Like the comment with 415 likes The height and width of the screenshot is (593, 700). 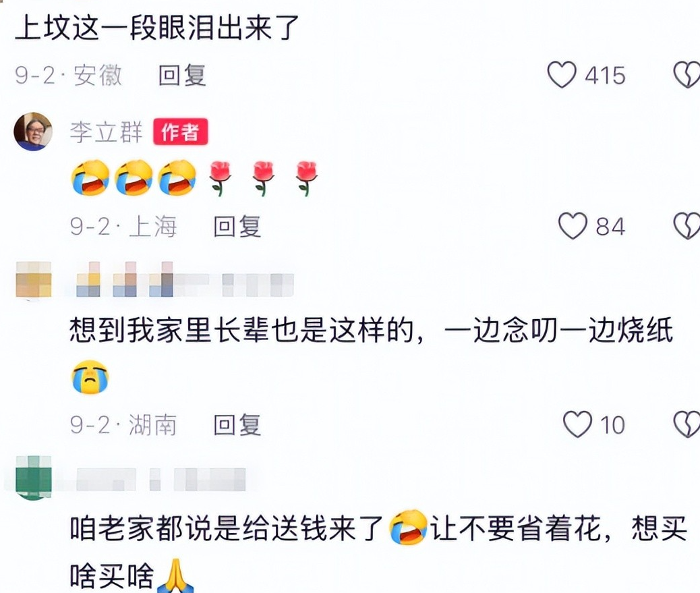pos(562,75)
